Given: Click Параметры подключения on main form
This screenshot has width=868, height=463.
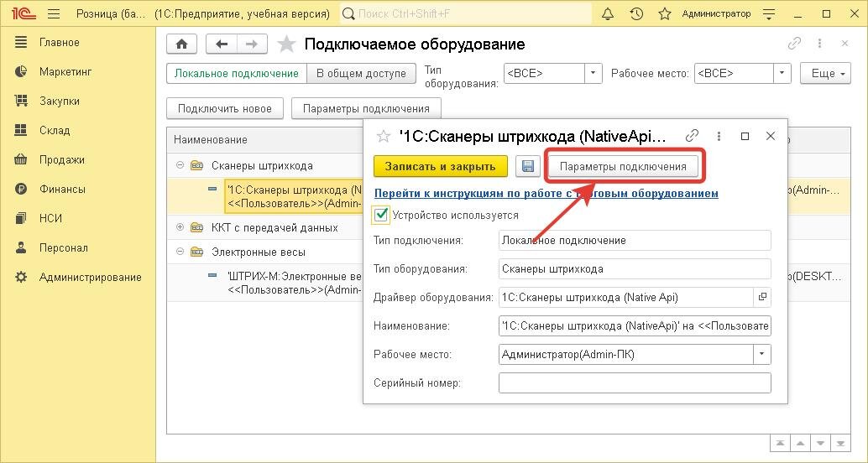Looking at the screenshot, I should [x=366, y=108].
